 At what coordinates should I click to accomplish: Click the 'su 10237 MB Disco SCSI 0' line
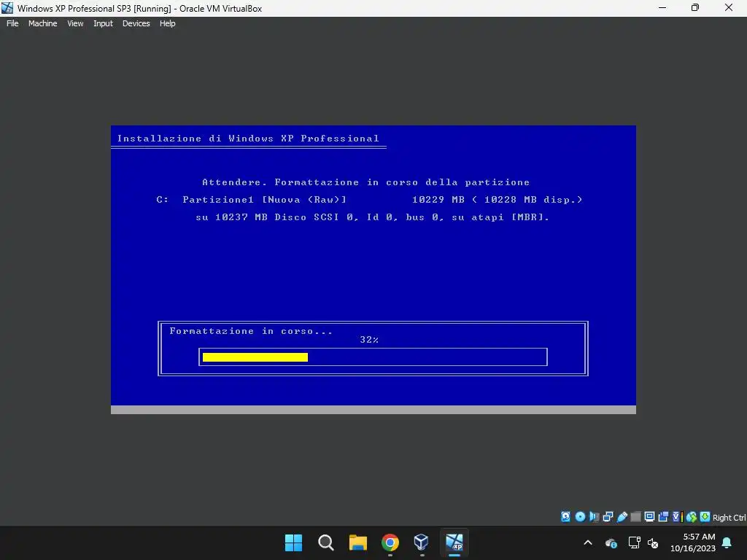click(373, 217)
